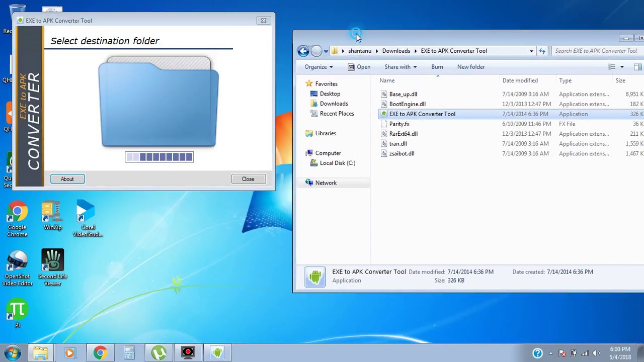The image size is (644, 362).
Task: Open Action Center flag in the tray
Action: pyautogui.click(x=562, y=353)
